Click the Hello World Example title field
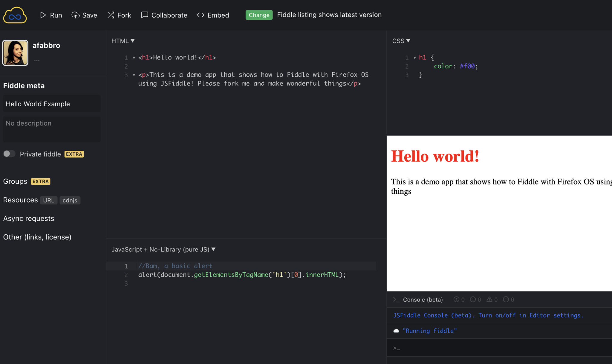The width and height of the screenshot is (612, 364). [52, 104]
